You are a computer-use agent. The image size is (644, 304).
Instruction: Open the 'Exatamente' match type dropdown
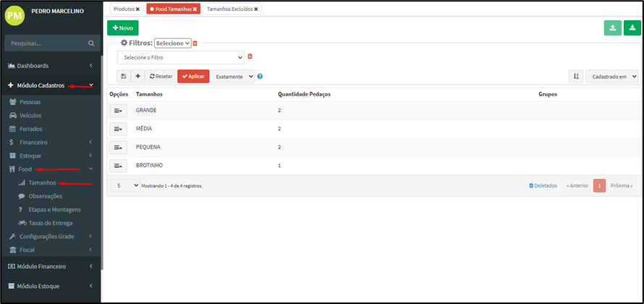click(233, 76)
